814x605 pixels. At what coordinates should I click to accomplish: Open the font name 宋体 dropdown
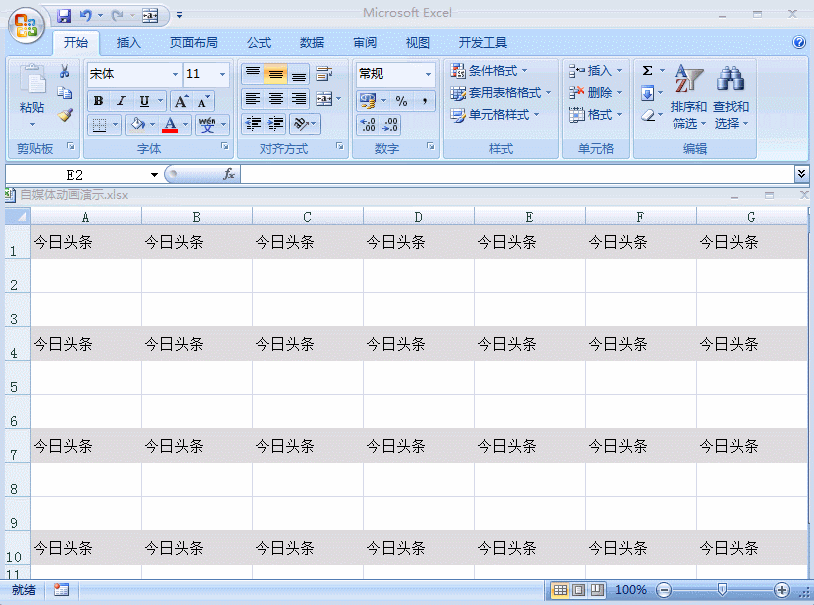[x=175, y=74]
